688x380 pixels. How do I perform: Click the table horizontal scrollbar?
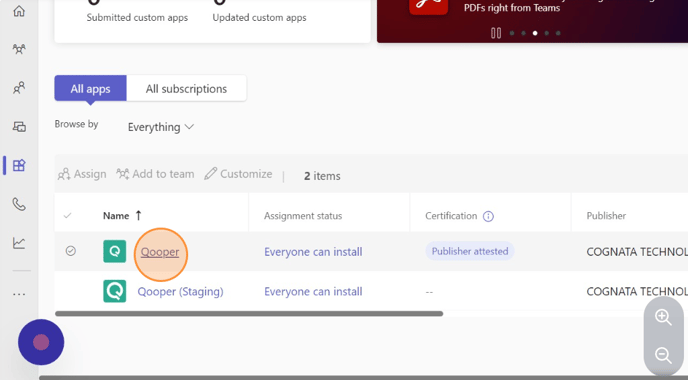pyautogui.click(x=249, y=314)
